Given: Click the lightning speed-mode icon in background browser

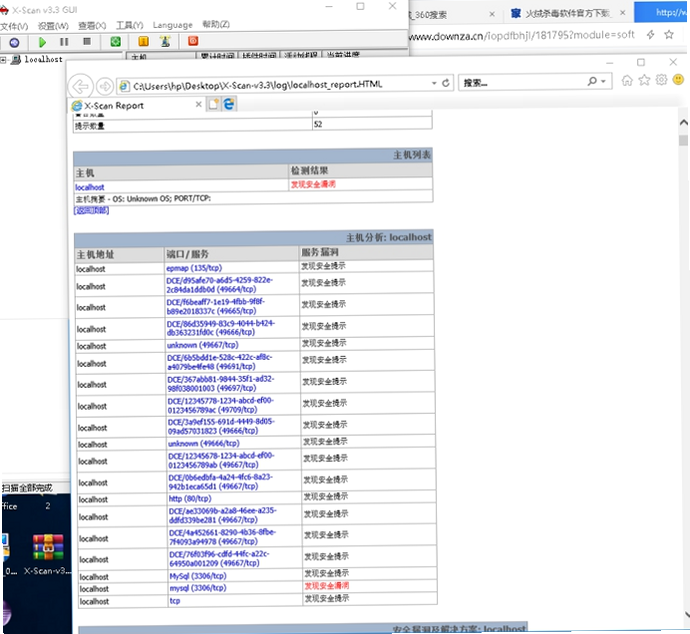Looking at the screenshot, I should pyautogui.click(x=650, y=34).
